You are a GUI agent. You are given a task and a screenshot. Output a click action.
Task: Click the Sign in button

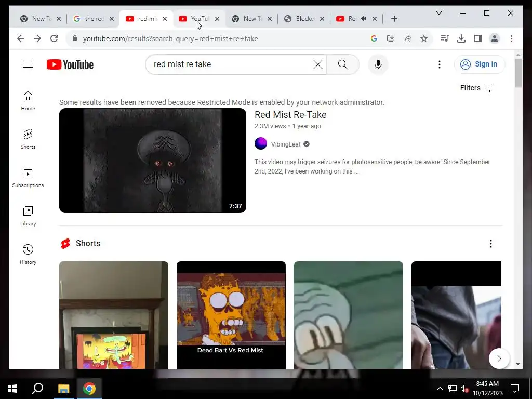click(x=479, y=64)
